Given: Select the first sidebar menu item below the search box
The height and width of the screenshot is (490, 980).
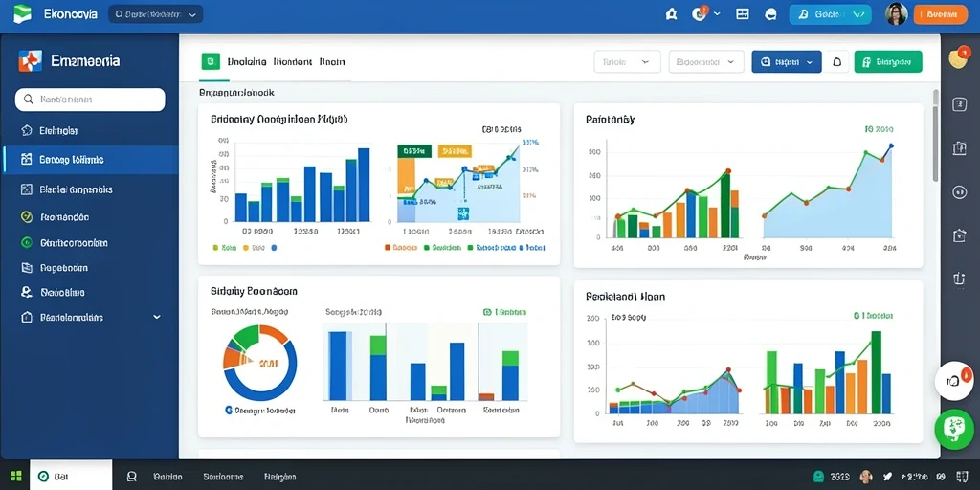Looking at the screenshot, I should pos(90,130).
